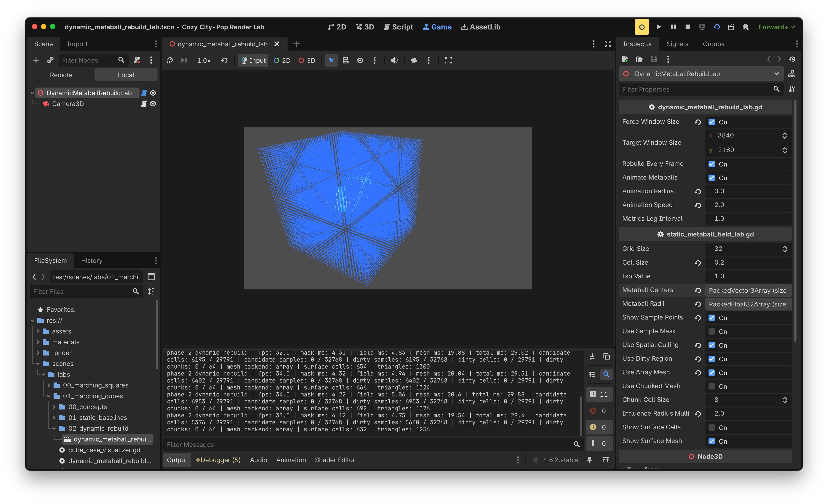Select cube_case_visualizer.gd file

(x=104, y=450)
